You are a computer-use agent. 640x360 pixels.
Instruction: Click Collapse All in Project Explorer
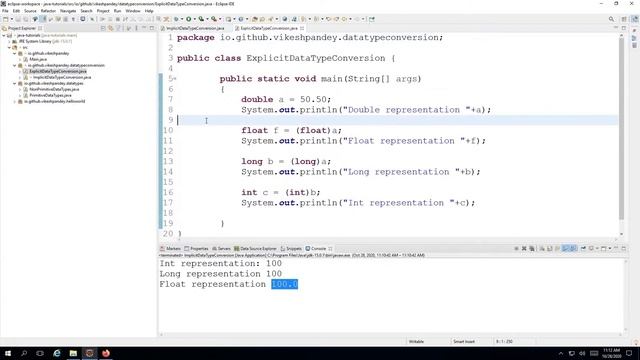pyautogui.click(x=103, y=28)
